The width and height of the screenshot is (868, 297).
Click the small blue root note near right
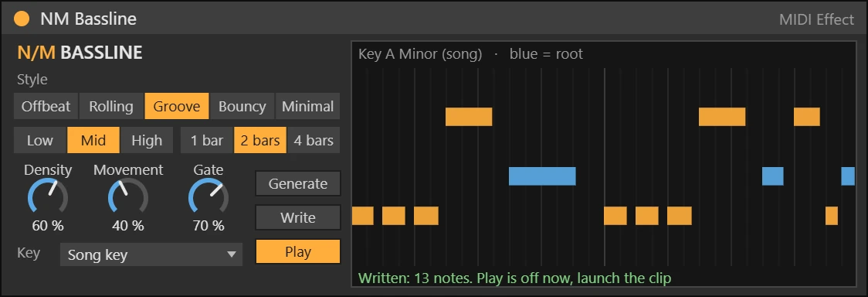tap(772, 176)
